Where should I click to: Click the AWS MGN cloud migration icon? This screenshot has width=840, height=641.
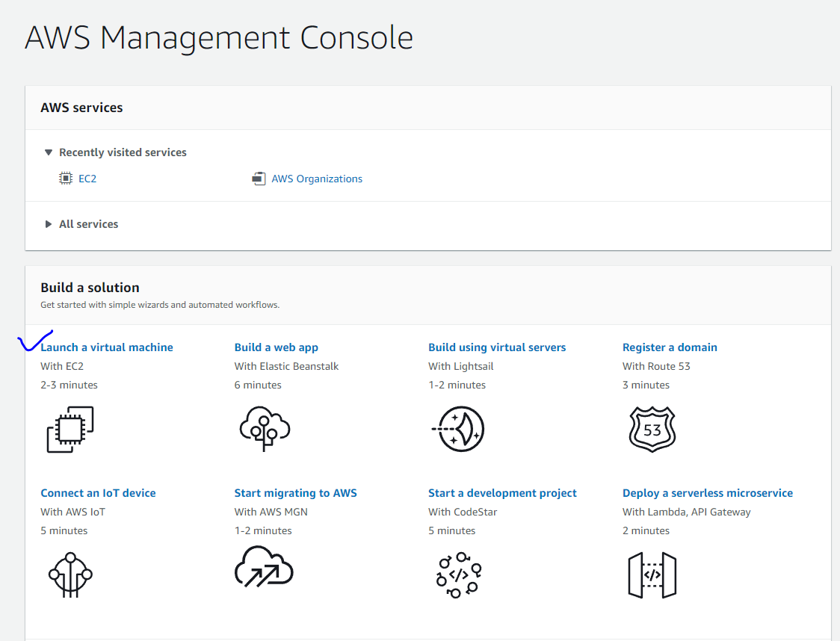pyautogui.click(x=264, y=567)
